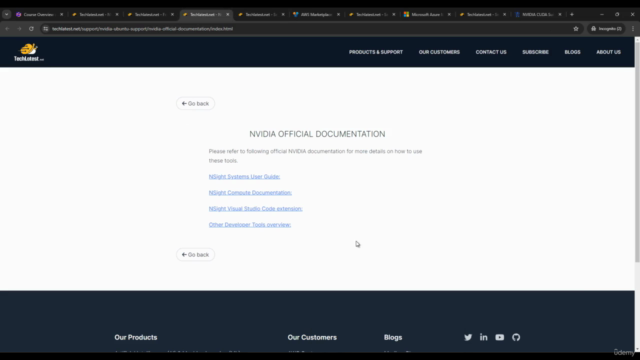Close the Course Overview tab
Screen dimensions: 640x360
pyautogui.click(x=62, y=14)
